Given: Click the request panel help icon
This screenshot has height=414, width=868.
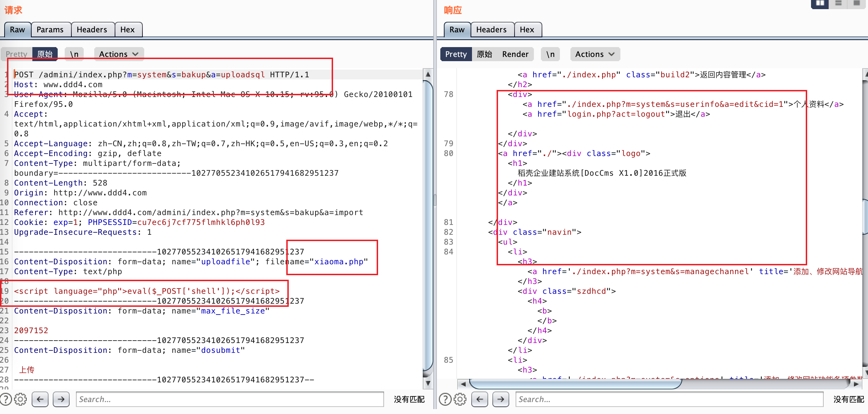Looking at the screenshot, I should pyautogui.click(x=6, y=399).
